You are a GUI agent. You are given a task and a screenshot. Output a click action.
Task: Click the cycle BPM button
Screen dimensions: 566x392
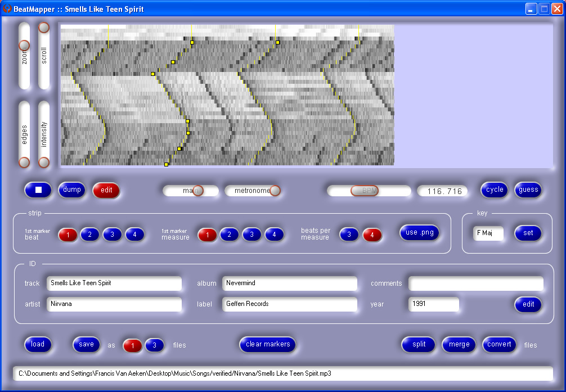pos(495,190)
